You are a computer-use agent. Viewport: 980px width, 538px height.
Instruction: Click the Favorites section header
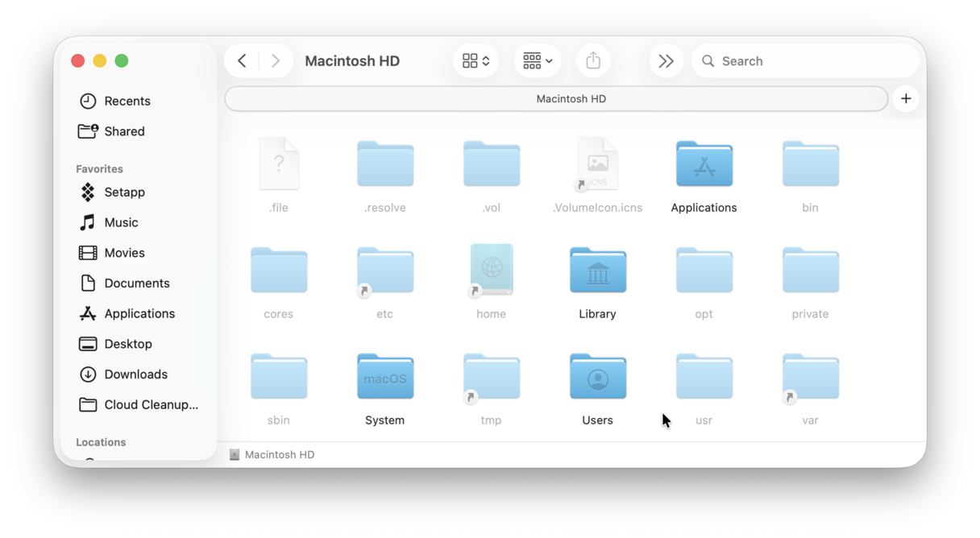coord(99,169)
